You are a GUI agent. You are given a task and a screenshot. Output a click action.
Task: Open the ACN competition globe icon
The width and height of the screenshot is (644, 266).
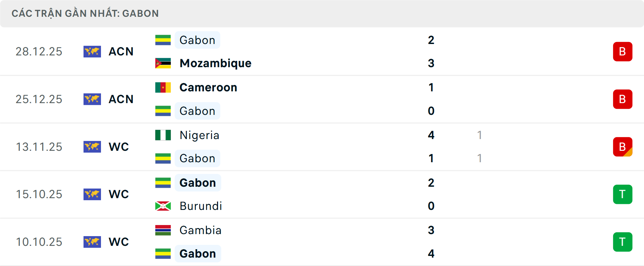tap(92, 52)
